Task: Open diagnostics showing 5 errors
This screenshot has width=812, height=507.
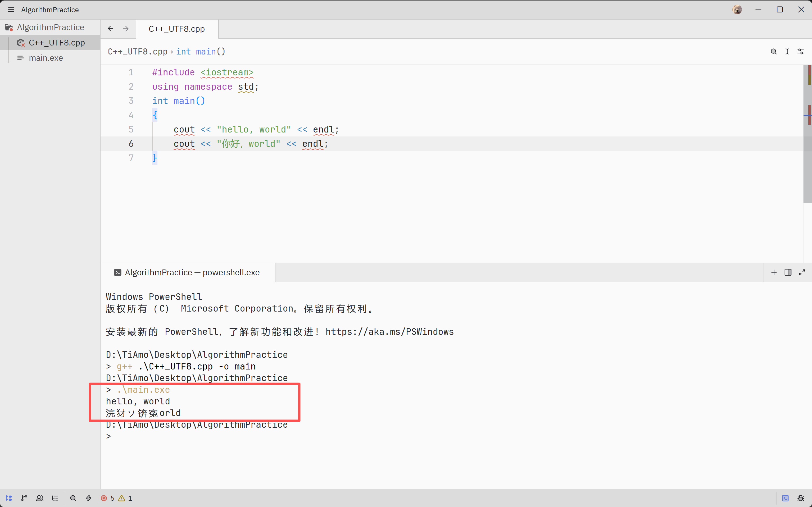Action: pyautogui.click(x=107, y=498)
